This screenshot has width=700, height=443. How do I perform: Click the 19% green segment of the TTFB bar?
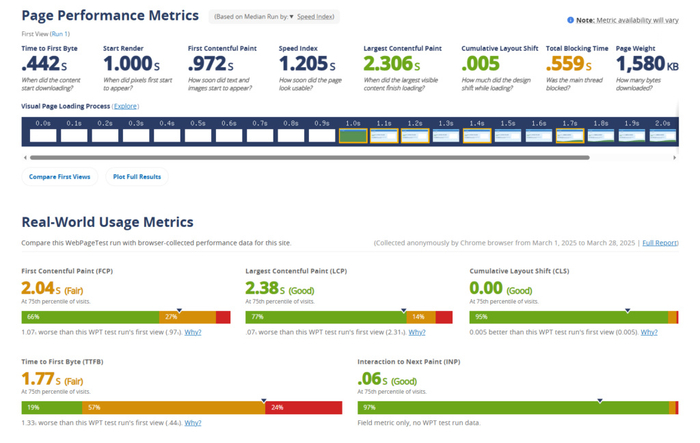tap(52, 408)
